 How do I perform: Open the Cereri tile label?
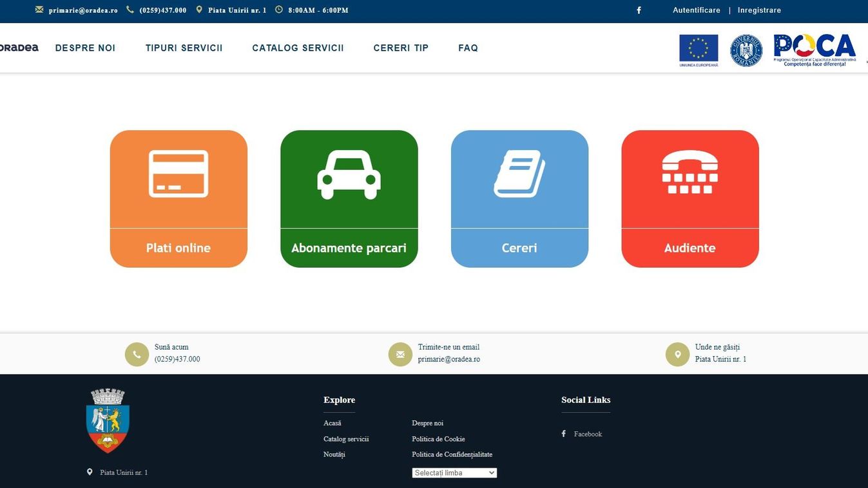pos(519,248)
